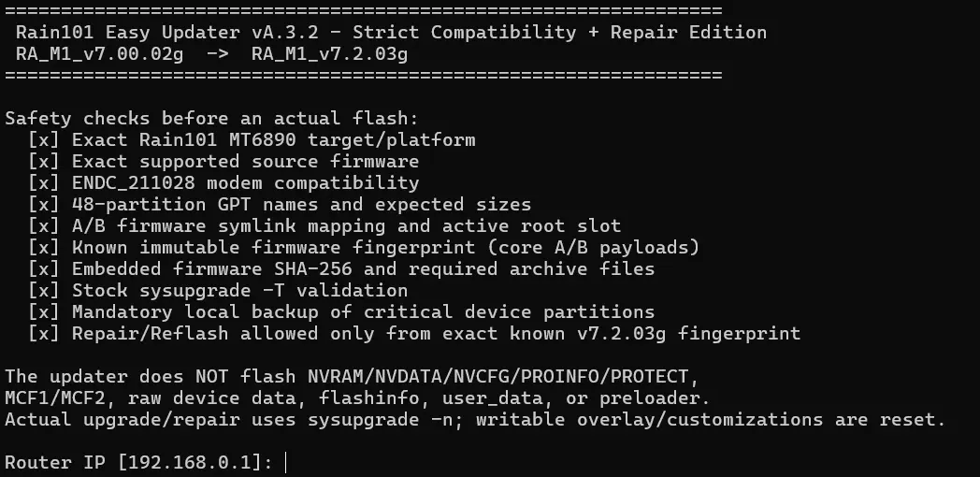Click the checkbox for 48-partition GPT names
The height and width of the screenshot is (477, 980).
coord(44,205)
